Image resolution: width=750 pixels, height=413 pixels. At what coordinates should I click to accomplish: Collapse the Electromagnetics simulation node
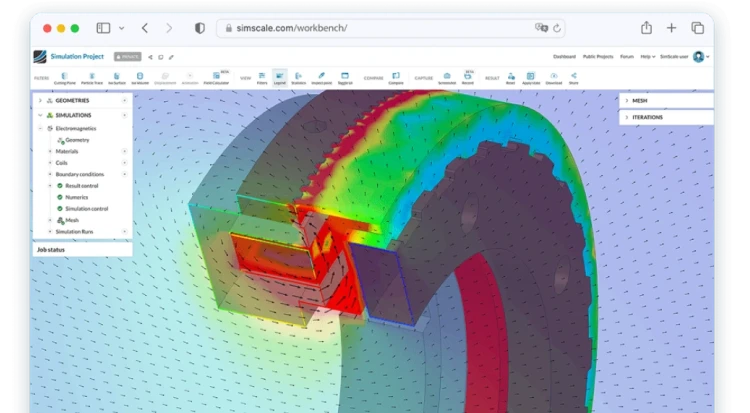(x=40, y=128)
